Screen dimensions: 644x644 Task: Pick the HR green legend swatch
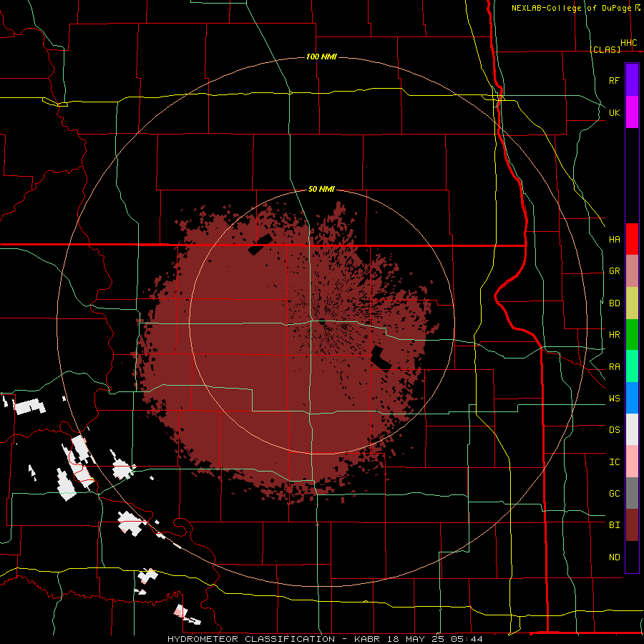pyautogui.click(x=632, y=334)
